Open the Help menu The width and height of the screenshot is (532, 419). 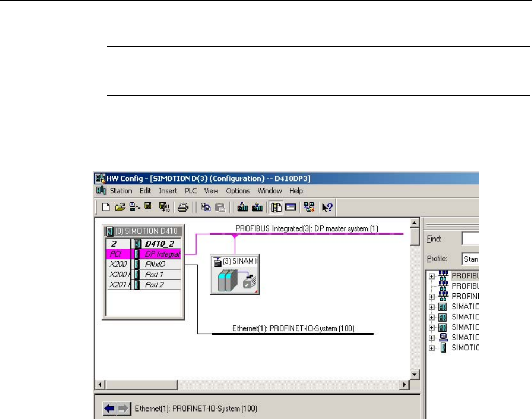click(x=296, y=191)
